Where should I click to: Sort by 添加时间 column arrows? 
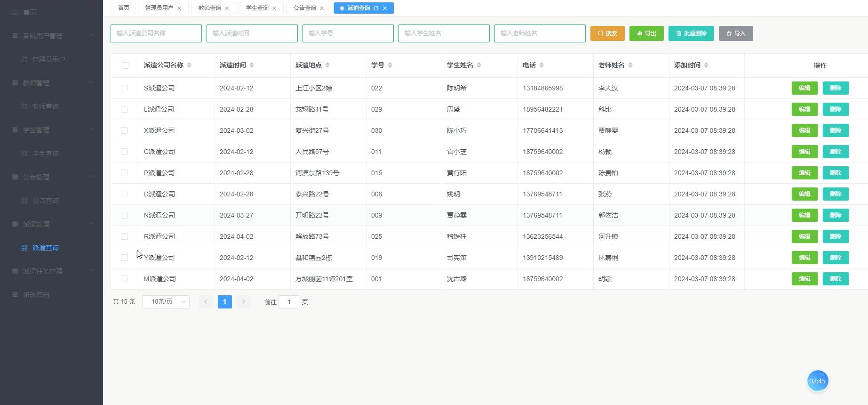(x=706, y=65)
